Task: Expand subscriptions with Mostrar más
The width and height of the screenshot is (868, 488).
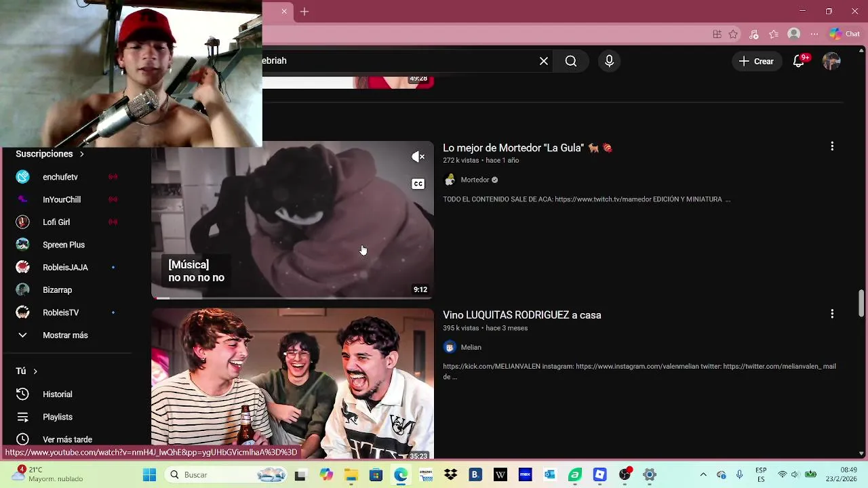Action: point(66,335)
